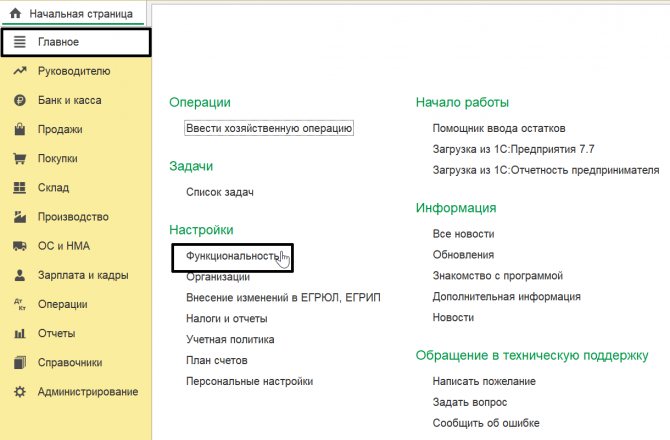This screenshot has height=440, width=670.
Task: Select the Производство factory icon
Action: [x=20, y=217]
